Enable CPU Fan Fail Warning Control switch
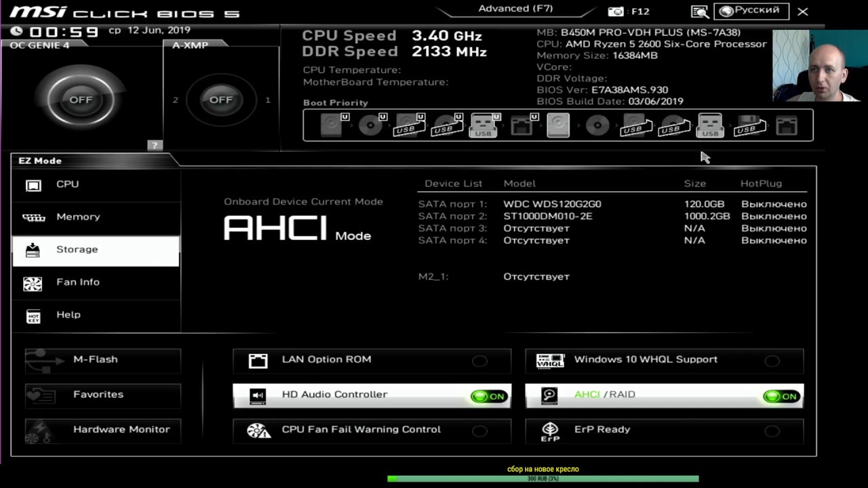The width and height of the screenshot is (868, 488). click(480, 431)
